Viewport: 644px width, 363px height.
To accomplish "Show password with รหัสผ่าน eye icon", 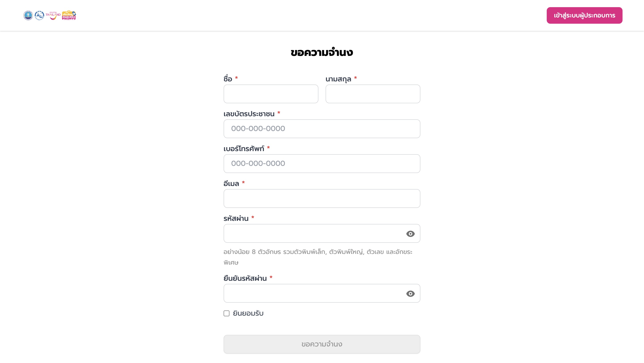I will [410, 234].
